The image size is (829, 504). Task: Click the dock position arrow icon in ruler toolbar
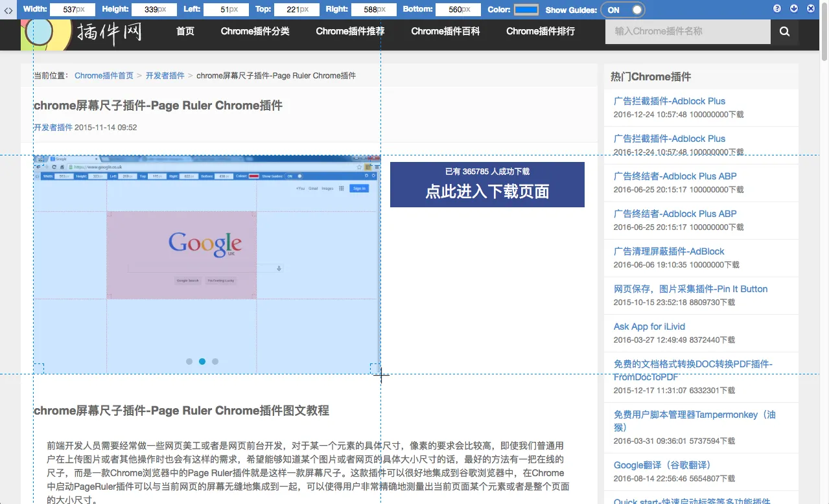pos(794,8)
